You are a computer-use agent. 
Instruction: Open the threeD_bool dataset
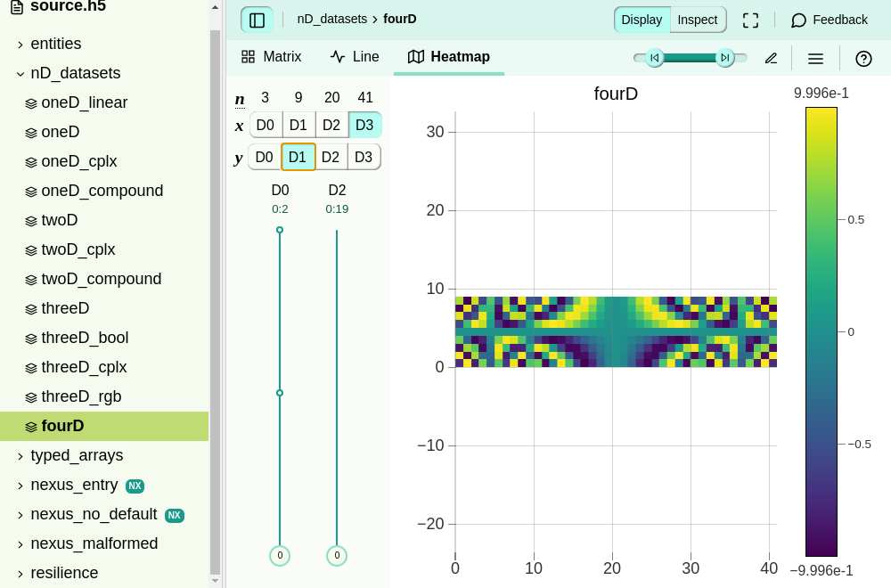(104, 338)
